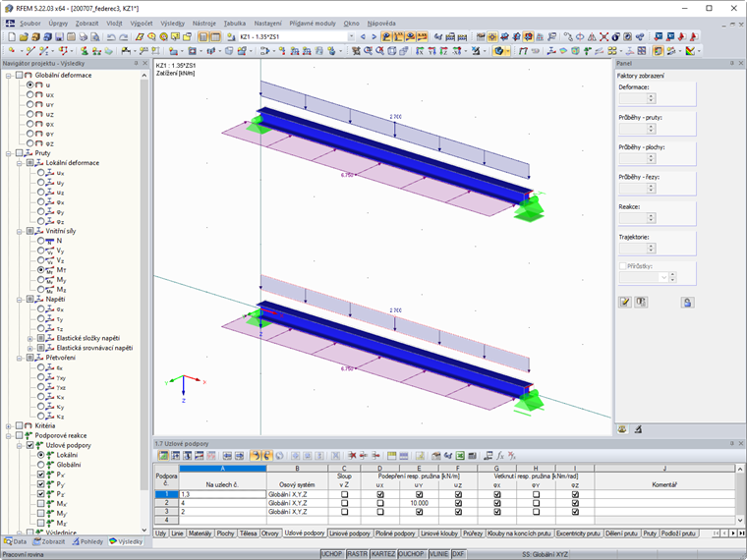
Task: Click the New file icon in toolbar
Action: coord(12,36)
